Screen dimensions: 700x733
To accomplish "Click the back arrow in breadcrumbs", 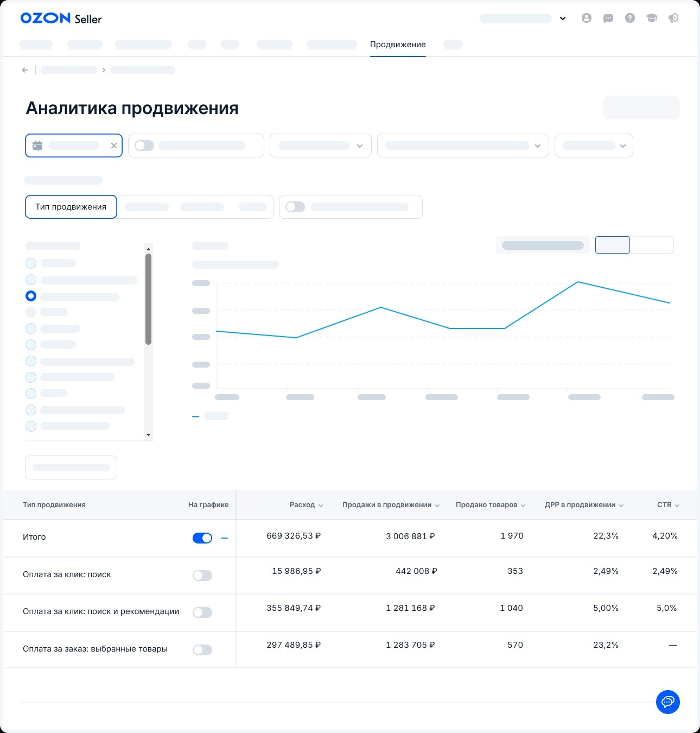I will coord(25,70).
